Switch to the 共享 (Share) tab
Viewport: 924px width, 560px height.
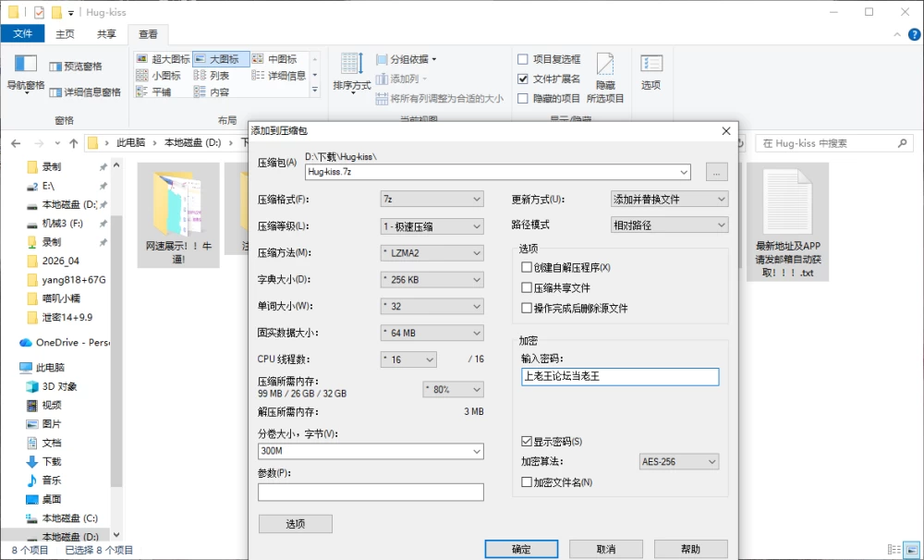point(106,34)
